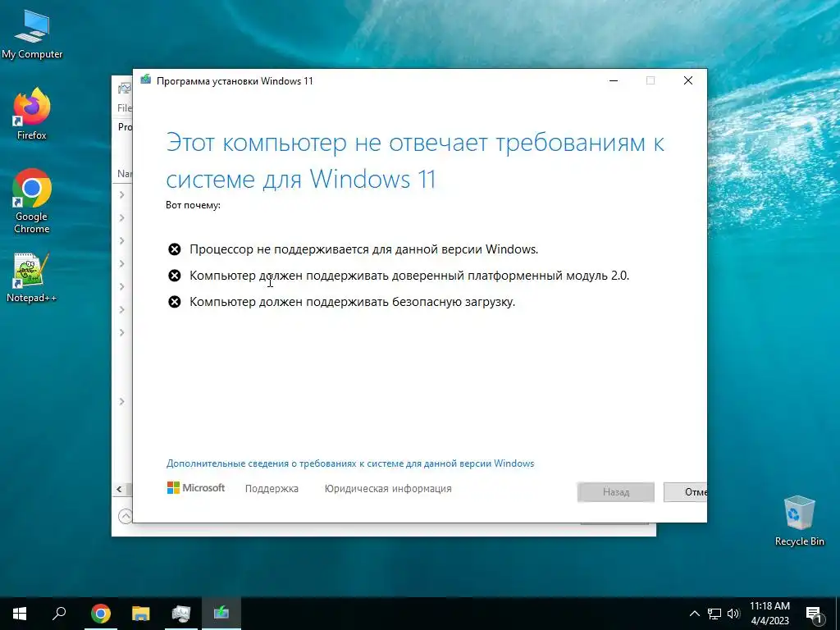Click the Отмена cancel button

(x=685, y=492)
